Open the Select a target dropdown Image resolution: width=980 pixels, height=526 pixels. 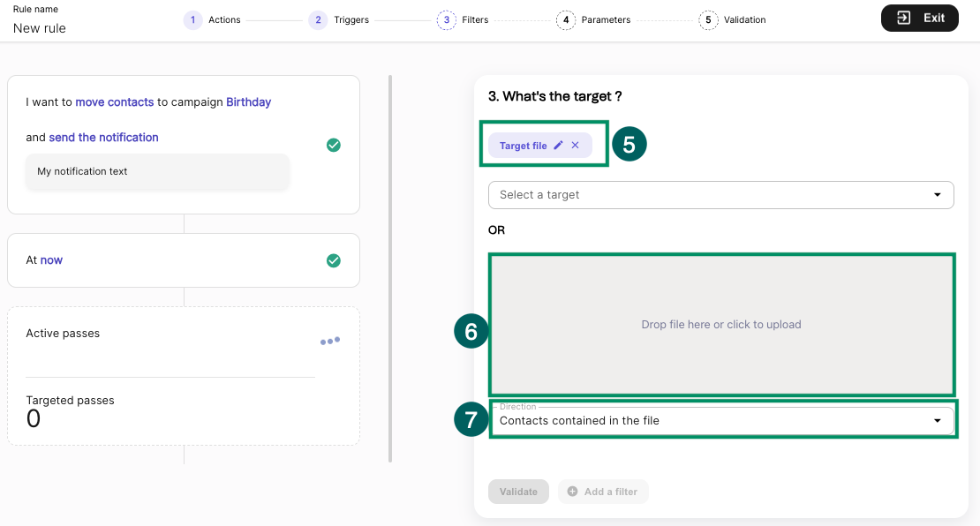[720, 195]
